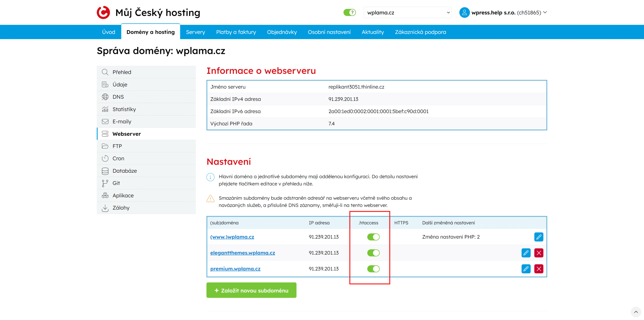
Task: Click the Zálohy download icon
Action: [105, 208]
